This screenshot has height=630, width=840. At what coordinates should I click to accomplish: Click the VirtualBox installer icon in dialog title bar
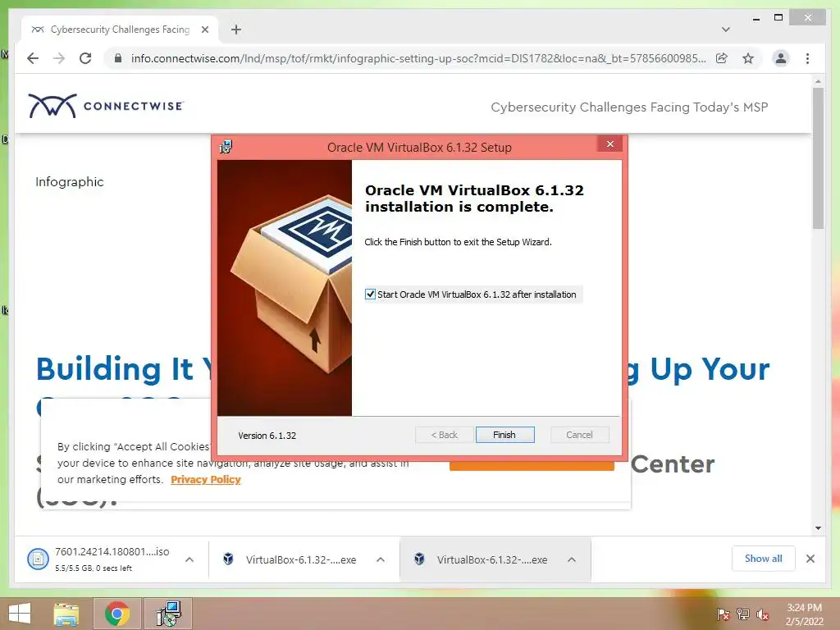(x=226, y=146)
